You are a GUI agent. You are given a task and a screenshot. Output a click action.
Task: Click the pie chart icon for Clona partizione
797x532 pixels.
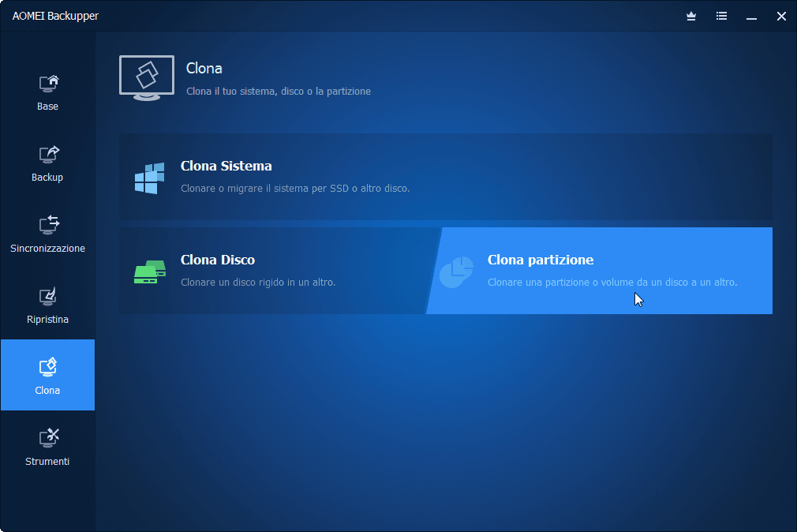[456, 272]
